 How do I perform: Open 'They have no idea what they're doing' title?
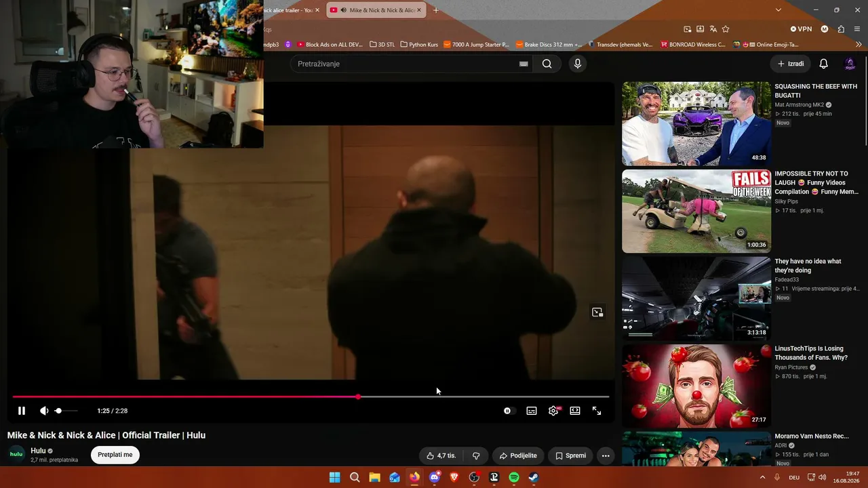click(808, 266)
